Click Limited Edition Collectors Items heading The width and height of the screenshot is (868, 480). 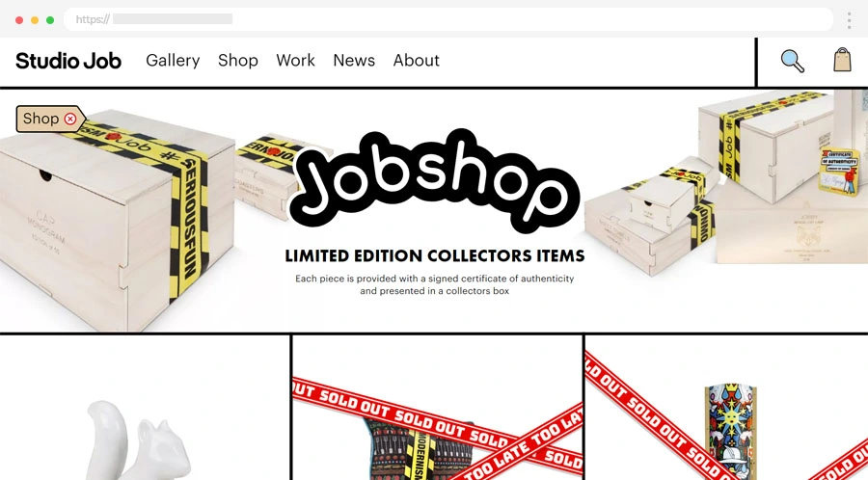435,255
